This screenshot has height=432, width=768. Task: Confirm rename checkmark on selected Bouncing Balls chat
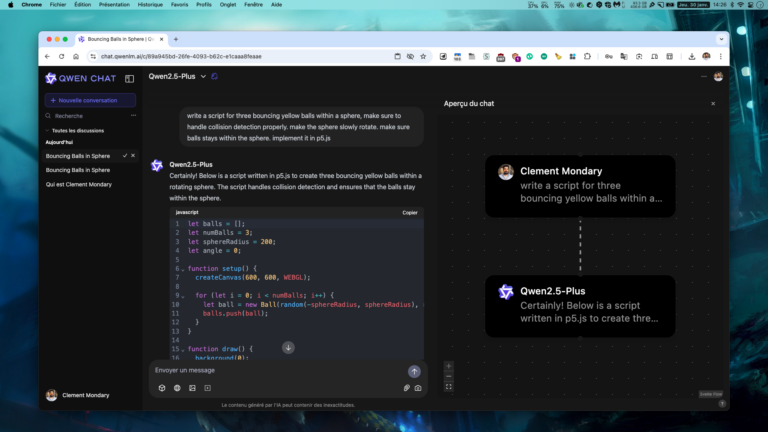125,156
